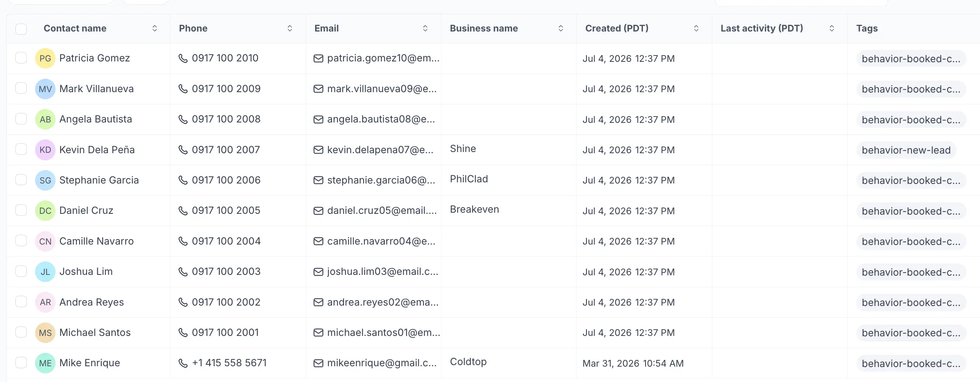Click the PG avatar for Patricia Gomez
This screenshot has width=980, height=382.
pyautogui.click(x=45, y=58)
